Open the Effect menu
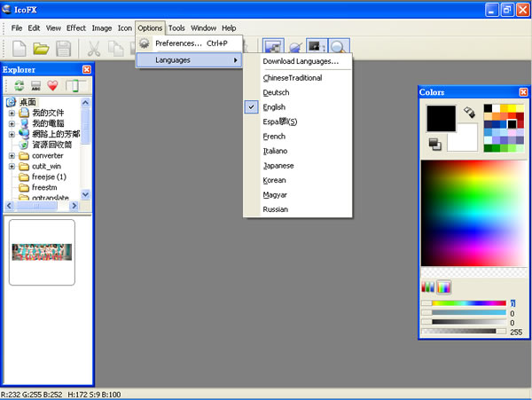 (x=76, y=28)
